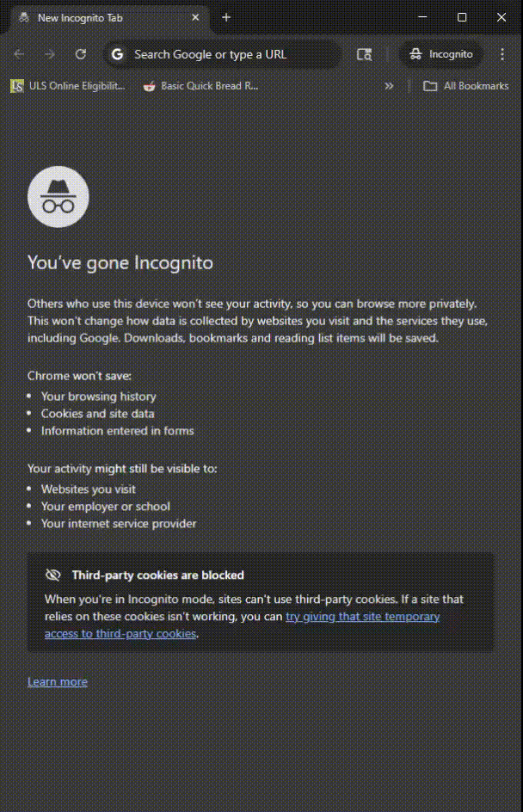
Task: Focus the Search Google or type a URL field
Action: coord(232,54)
